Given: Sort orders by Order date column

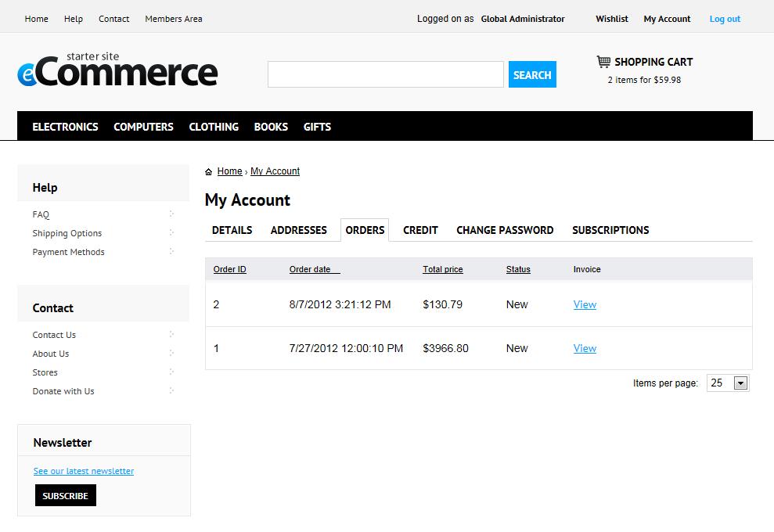Looking at the screenshot, I should pyautogui.click(x=315, y=269).
